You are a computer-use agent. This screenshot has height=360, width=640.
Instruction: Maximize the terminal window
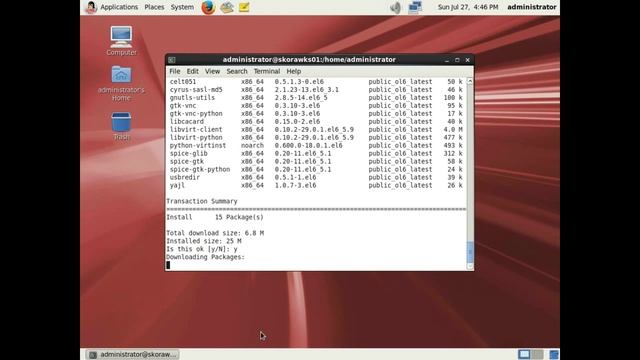click(x=457, y=60)
